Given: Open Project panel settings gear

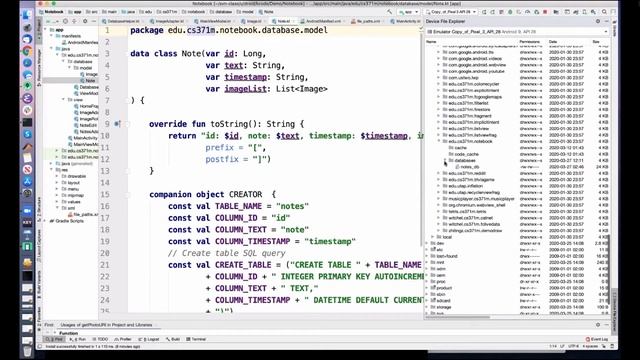Looking at the screenshot, I should coord(85,21).
